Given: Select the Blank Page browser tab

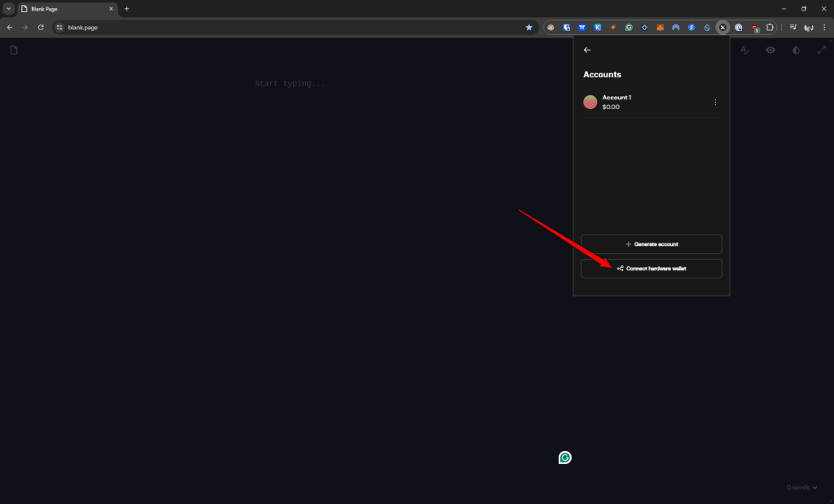Looking at the screenshot, I should (x=65, y=8).
